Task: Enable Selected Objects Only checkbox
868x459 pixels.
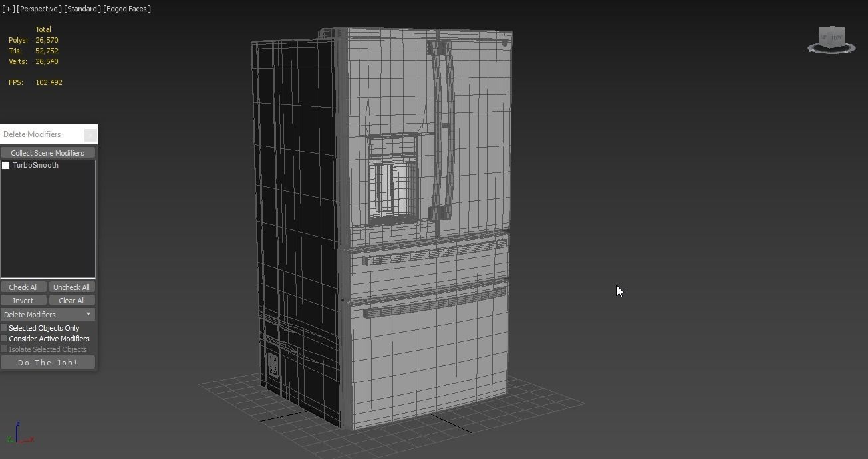Action: coord(4,328)
